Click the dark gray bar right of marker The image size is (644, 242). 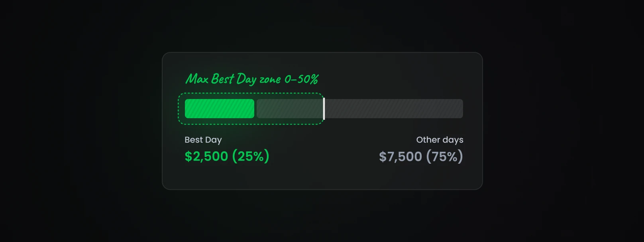394,109
